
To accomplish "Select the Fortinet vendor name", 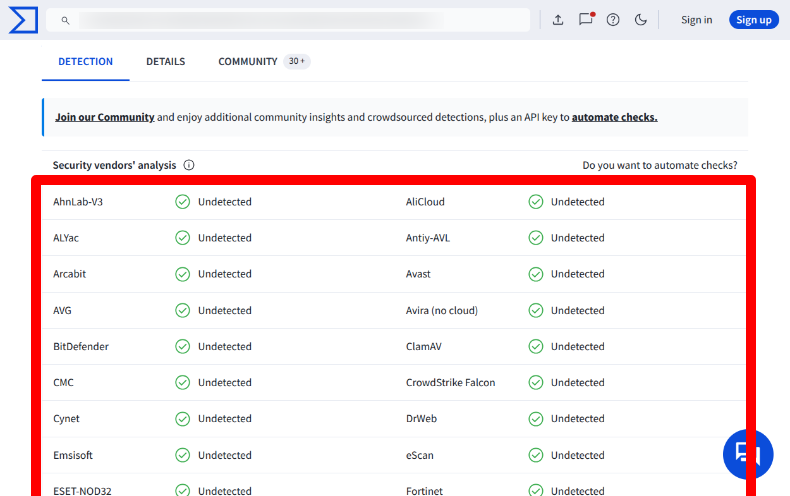I will [x=424, y=491].
